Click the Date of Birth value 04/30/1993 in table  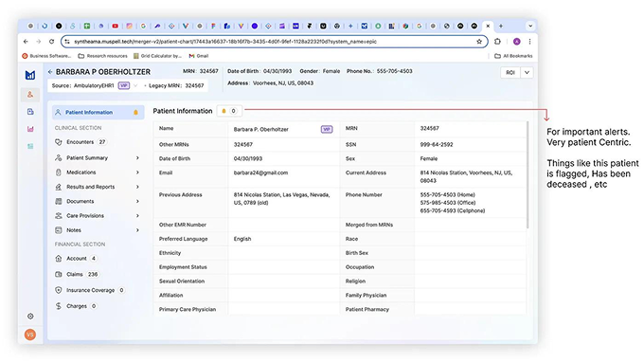248,158
